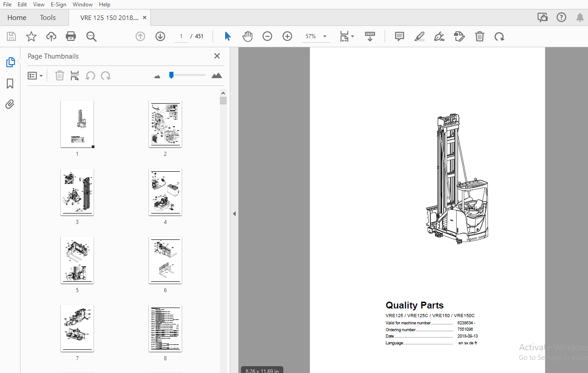This screenshot has height=373, width=588.
Task: Select the page 8 thumbnail
Action: click(x=165, y=328)
